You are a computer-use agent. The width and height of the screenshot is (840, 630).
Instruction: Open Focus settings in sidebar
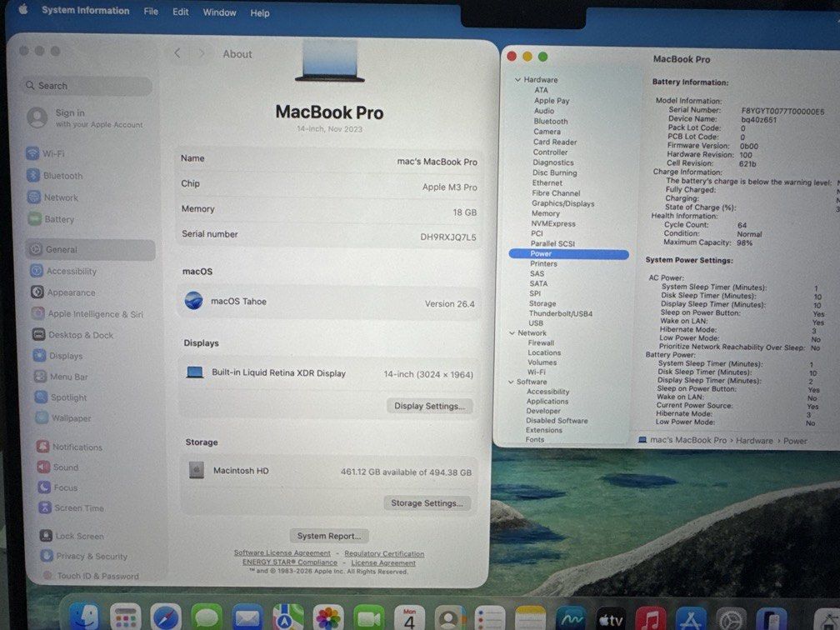point(57,487)
